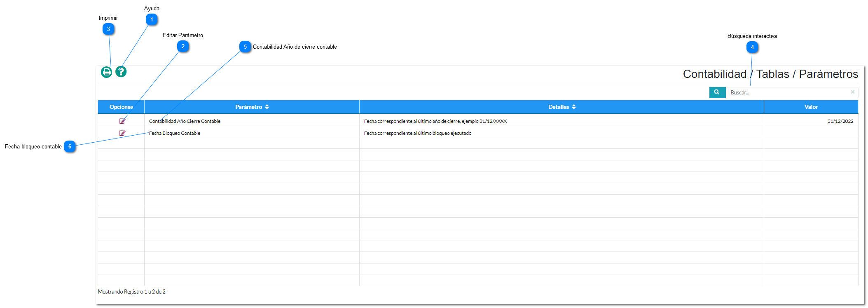The image size is (868, 308).
Task: Sort the table by Parámetro column
Action: point(252,107)
